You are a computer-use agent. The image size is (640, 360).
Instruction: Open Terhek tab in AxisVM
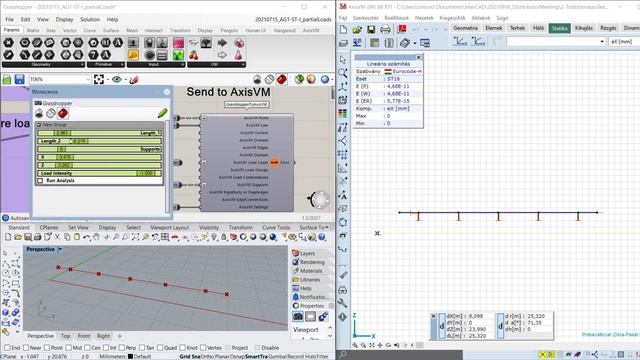click(517, 28)
